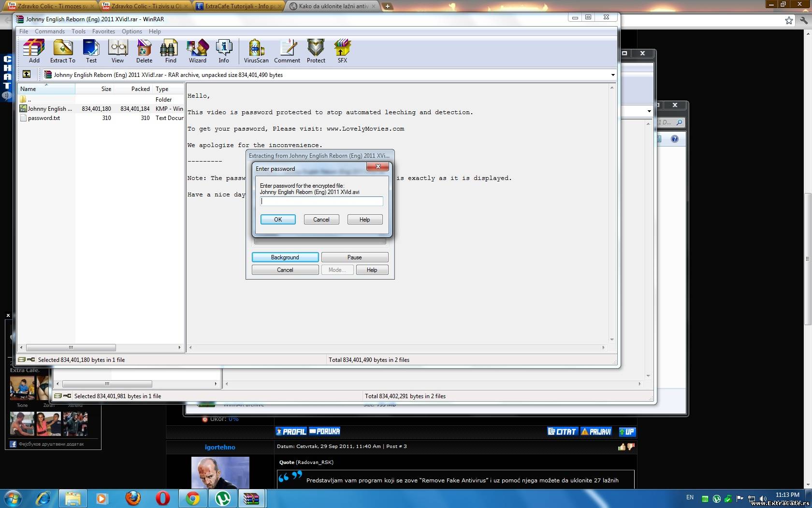The width and height of the screenshot is (812, 508).
Task: Click the Extract To toolbar icon
Action: pyautogui.click(x=63, y=51)
